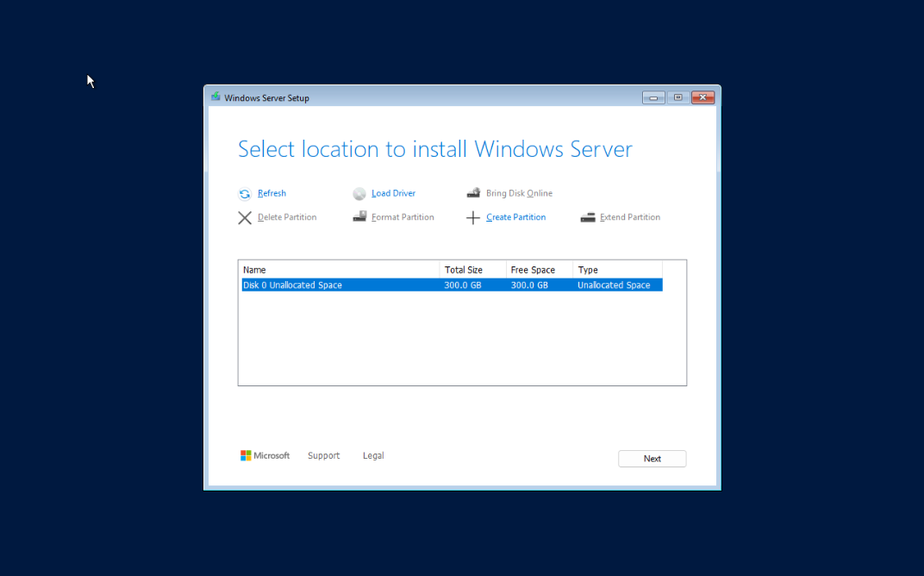Click the Type column header
This screenshot has height=576, width=924.
[x=617, y=270]
